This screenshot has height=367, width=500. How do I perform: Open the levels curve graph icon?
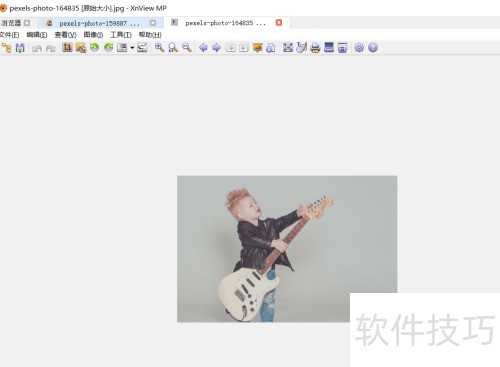[142, 48]
